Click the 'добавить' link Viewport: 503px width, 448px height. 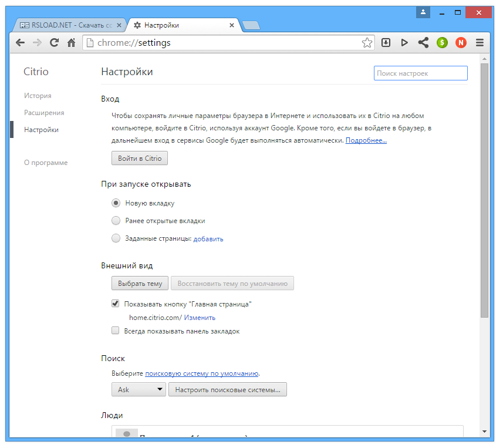pyautogui.click(x=208, y=239)
